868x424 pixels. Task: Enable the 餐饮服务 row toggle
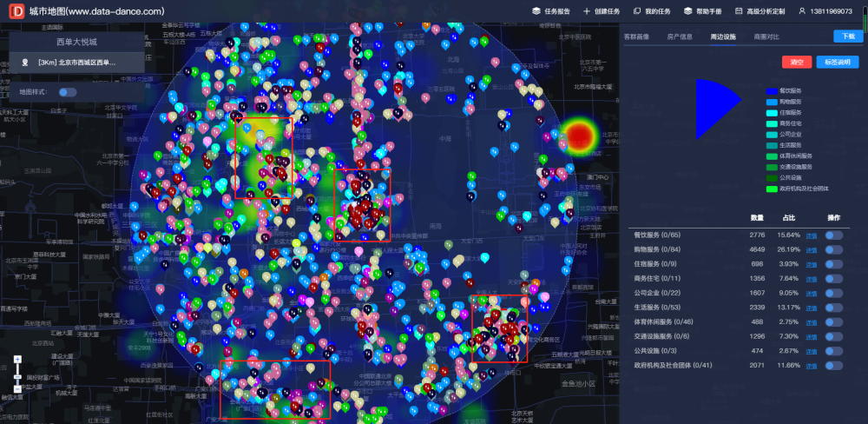pos(833,235)
